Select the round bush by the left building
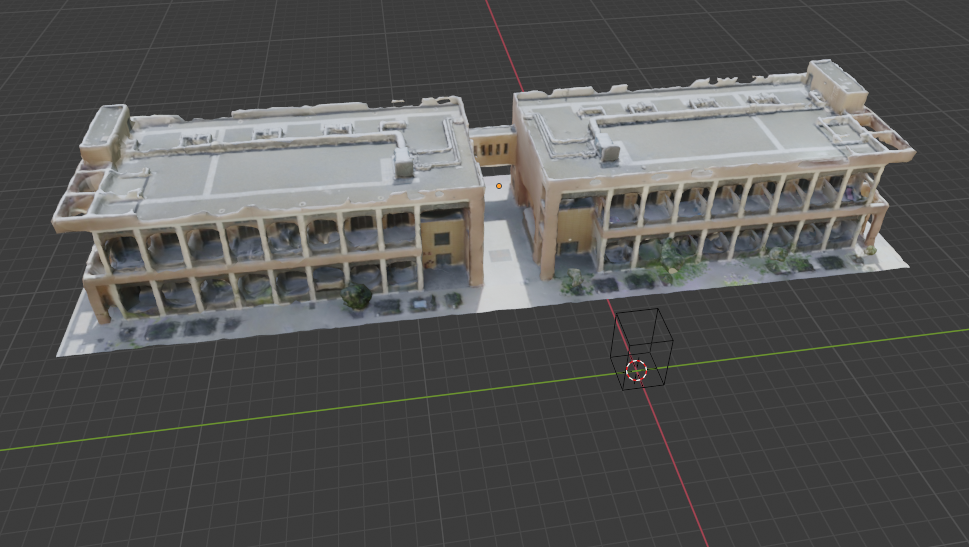The height and width of the screenshot is (547, 969). coord(356,296)
